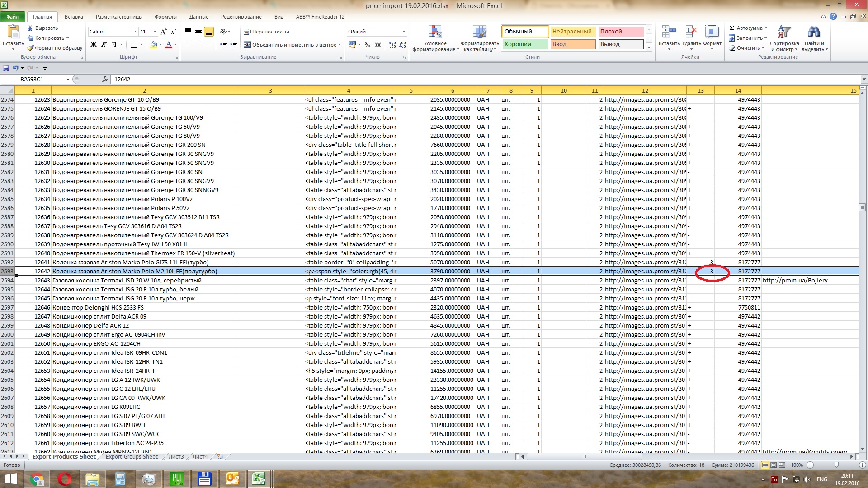Click the fx insert function button
This screenshot has width=868, height=488.
point(105,79)
